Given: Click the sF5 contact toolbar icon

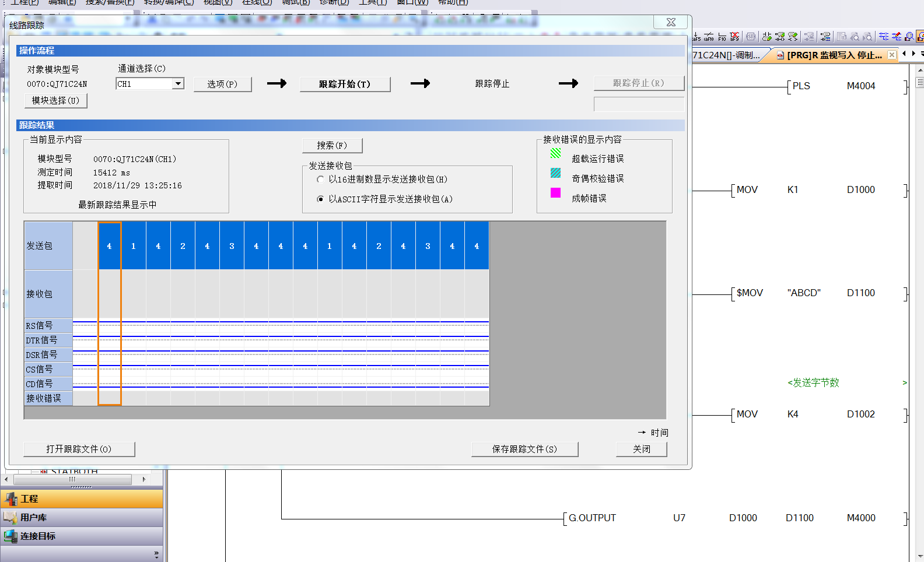Looking at the screenshot, I should (696, 37).
